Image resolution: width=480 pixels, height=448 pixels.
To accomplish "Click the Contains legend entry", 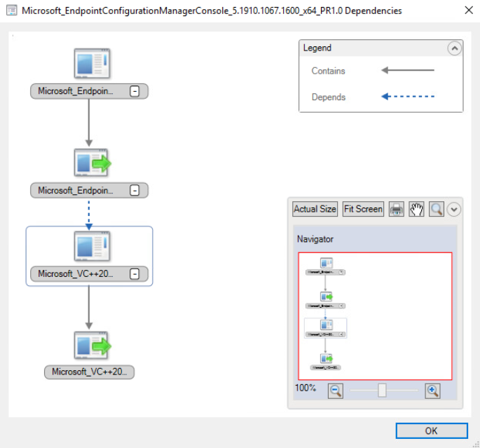I will [x=328, y=71].
